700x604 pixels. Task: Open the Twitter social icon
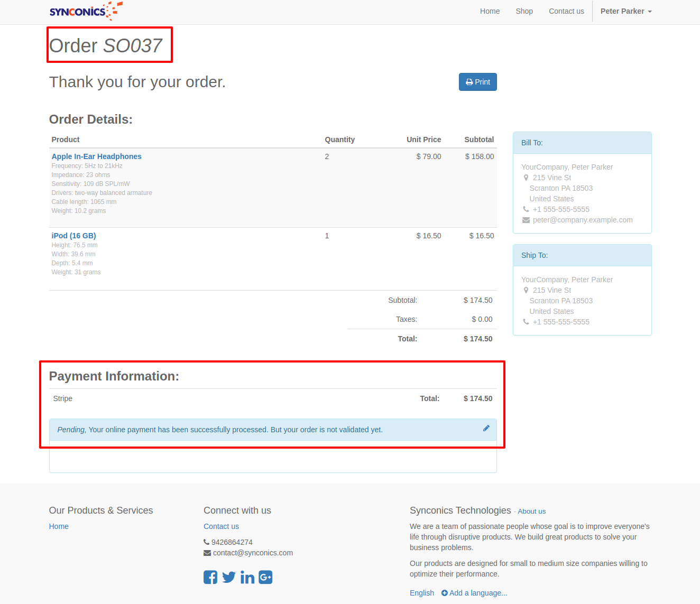tap(229, 577)
